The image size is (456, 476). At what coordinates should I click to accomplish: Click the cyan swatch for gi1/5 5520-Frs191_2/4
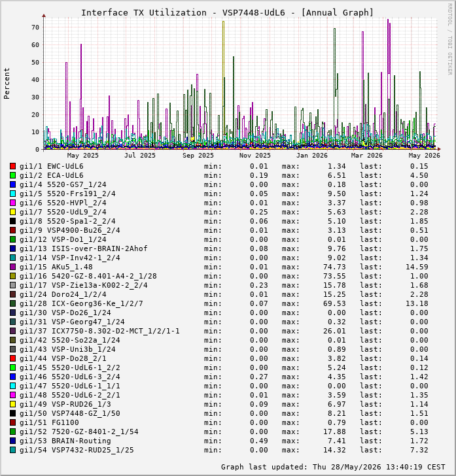click(x=12, y=194)
